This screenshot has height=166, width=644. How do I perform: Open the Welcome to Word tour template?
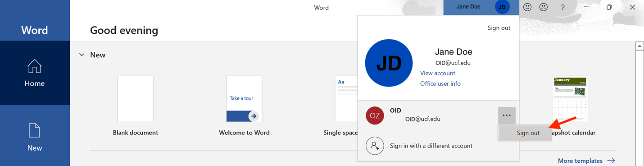coord(244,99)
